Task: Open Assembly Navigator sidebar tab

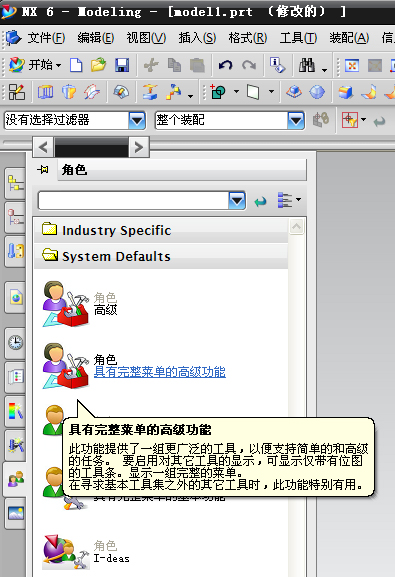Action: click(x=16, y=184)
